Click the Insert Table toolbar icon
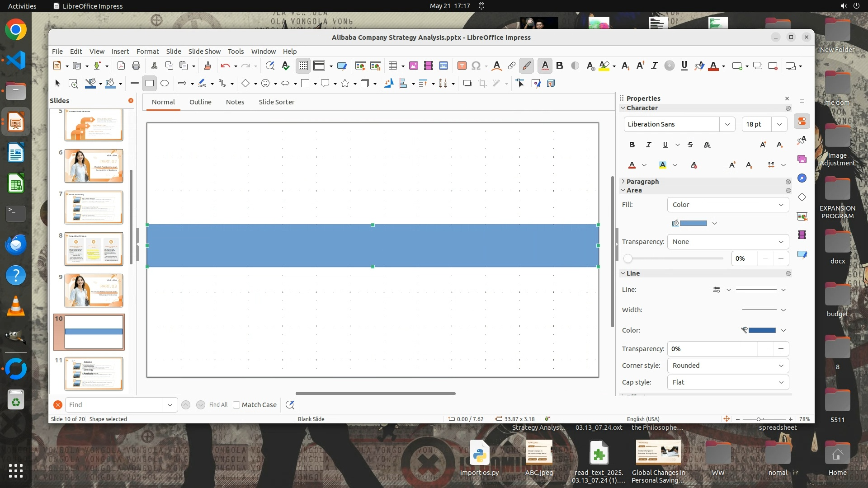868x488 pixels. point(392,66)
